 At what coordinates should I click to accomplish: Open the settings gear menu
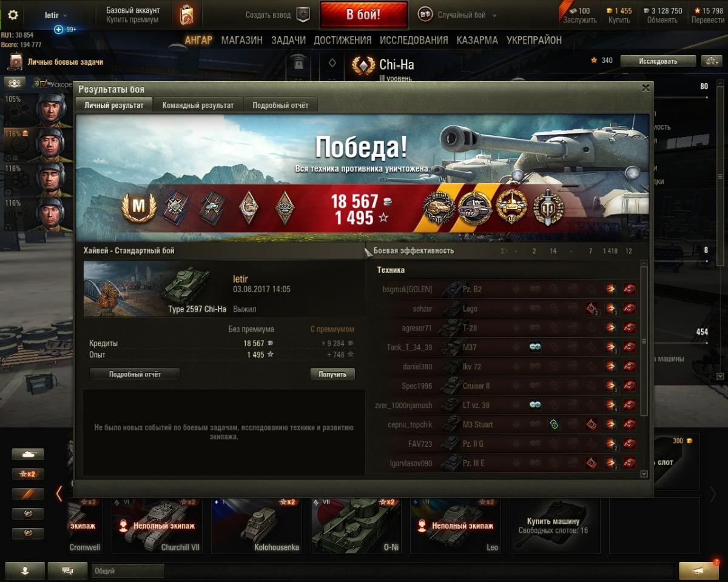(x=13, y=15)
